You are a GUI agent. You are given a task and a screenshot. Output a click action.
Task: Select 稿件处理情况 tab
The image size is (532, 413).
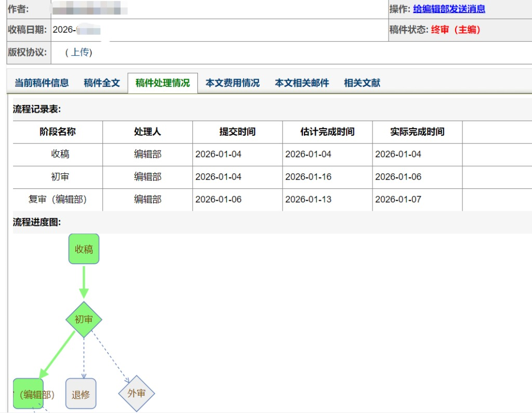click(x=163, y=83)
